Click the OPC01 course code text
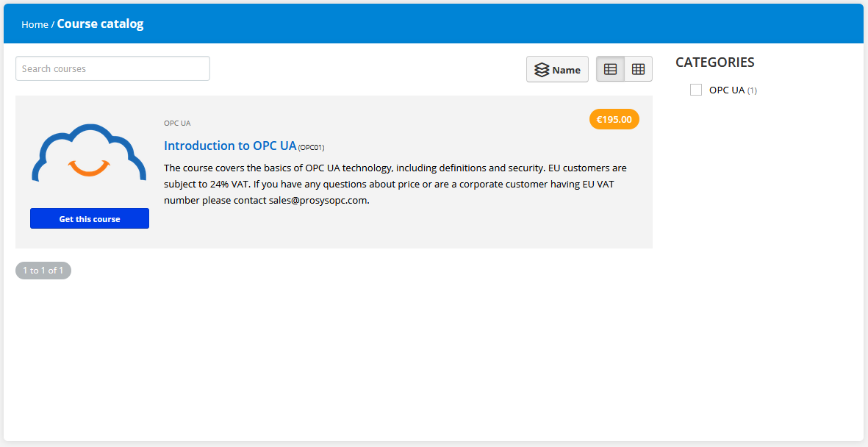This screenshot has height=447, width=868. click(x=311, y=147)
